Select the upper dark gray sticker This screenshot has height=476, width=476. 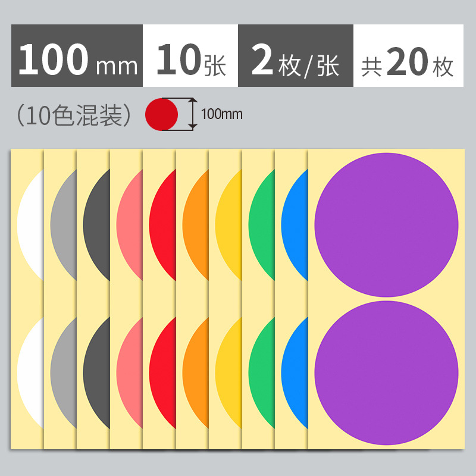pyautogui.click(x=97, y=226)
